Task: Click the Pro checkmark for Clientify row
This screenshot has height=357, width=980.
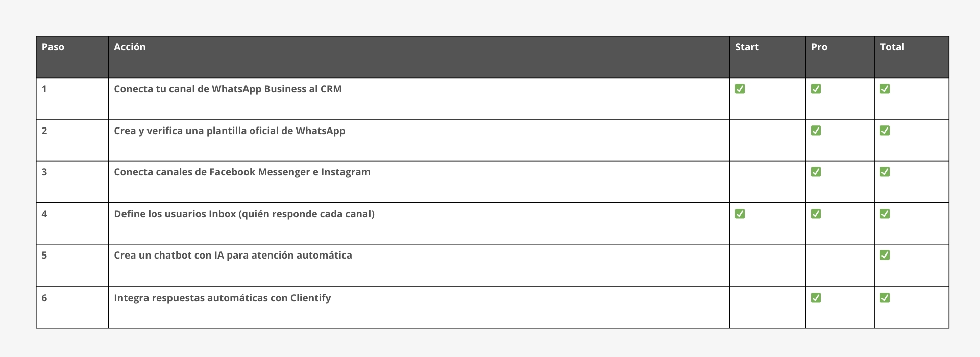Action: 816,298
